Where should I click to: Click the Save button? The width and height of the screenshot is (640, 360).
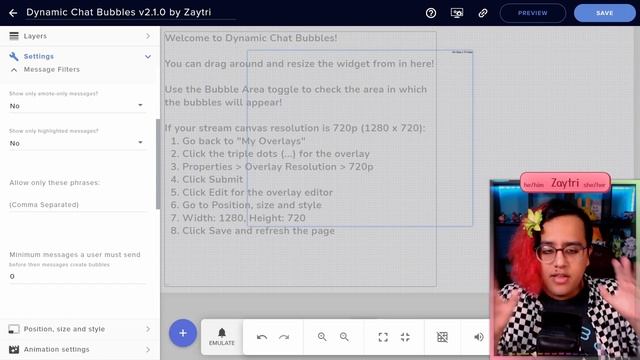[604, 13]
